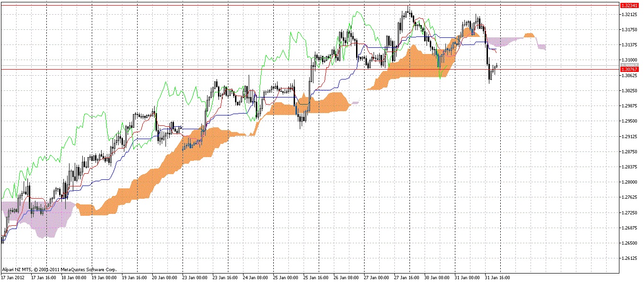
Task: Click the red 1.32341 price label
Action: pyautogui.click(x=629, y=5)
